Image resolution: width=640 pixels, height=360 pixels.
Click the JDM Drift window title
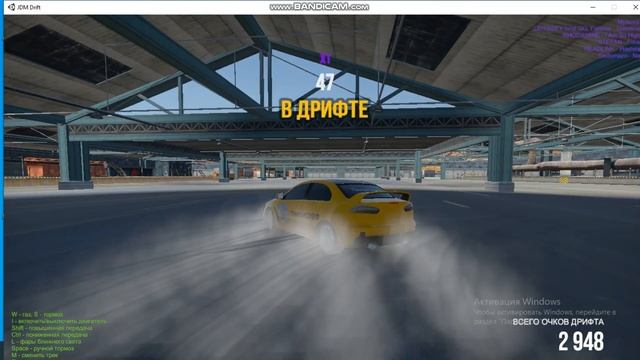29,7
